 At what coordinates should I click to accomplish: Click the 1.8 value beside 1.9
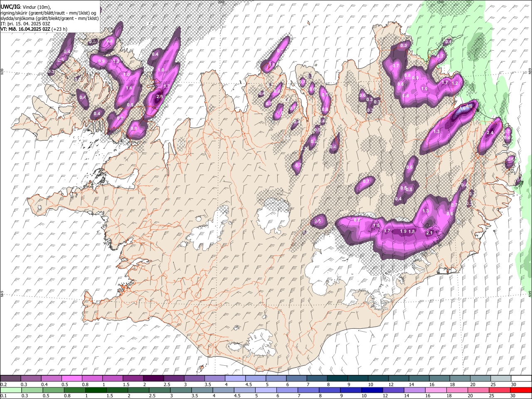click(x=412, y=232)
